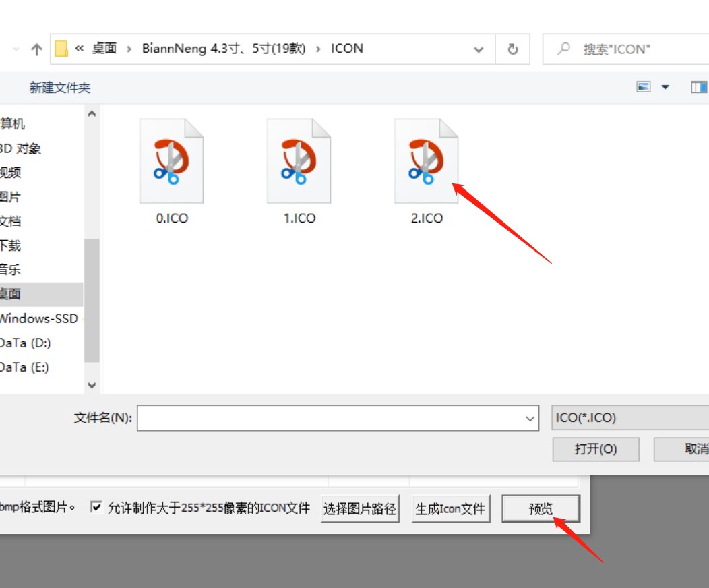Viewport: 709px width, 588px height.
Task: Refresh the ICON folder listing
Action: coord(513,49)
